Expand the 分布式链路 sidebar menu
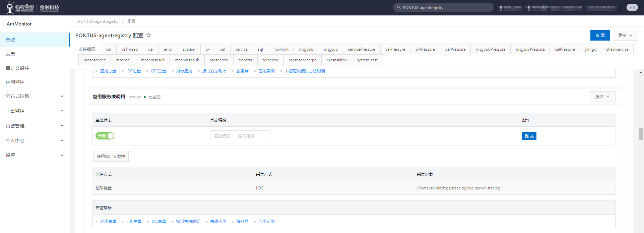644x233 pixels. pos(35,96)
